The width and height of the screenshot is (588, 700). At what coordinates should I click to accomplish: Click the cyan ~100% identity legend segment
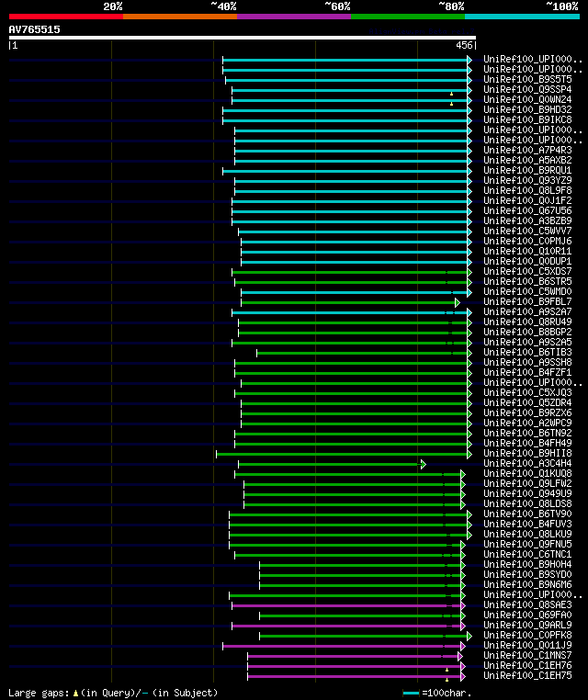(x=522, y=17)
